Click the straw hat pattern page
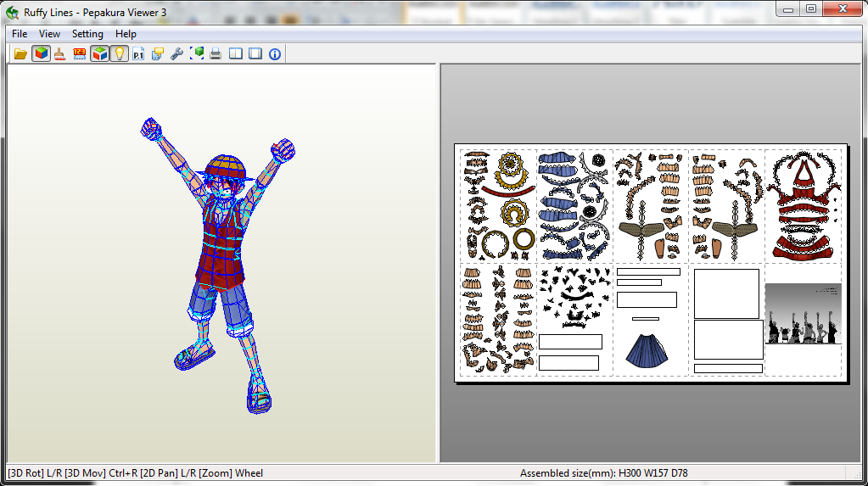Viewport: 868px width, 486px height. pyautogui.click(x=499, y=206)
